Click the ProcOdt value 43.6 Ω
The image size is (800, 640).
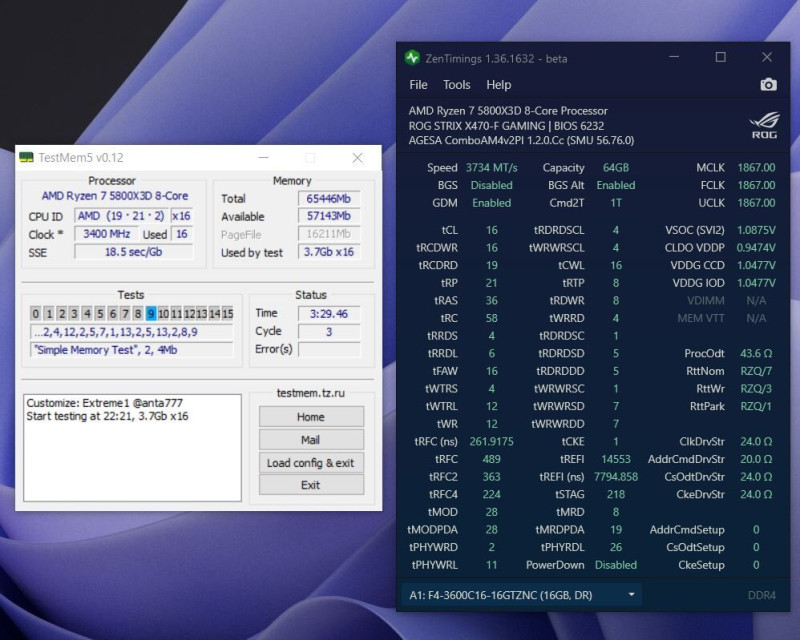pos(756,353)
